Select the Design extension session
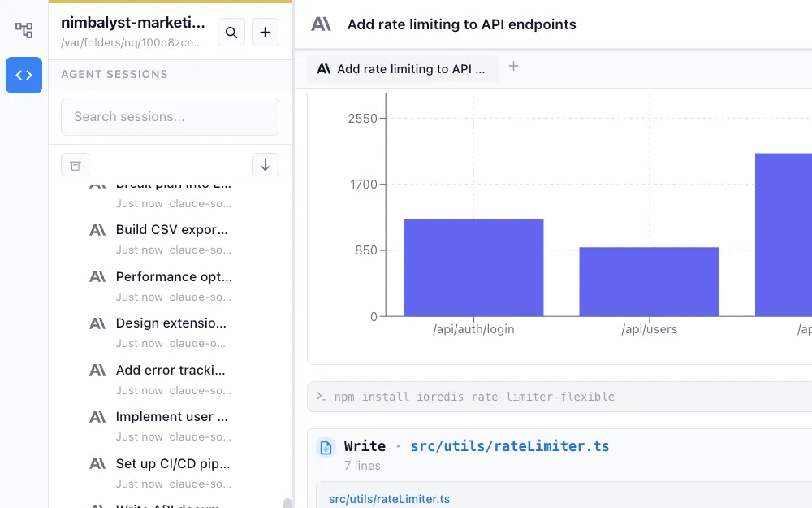The width and height of the screenshot is (812, 508). pyautogui.click(x=171, y=323)
